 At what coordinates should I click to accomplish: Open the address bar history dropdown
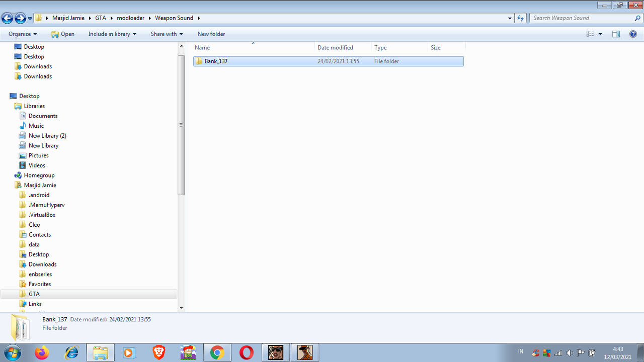(510, 18)
